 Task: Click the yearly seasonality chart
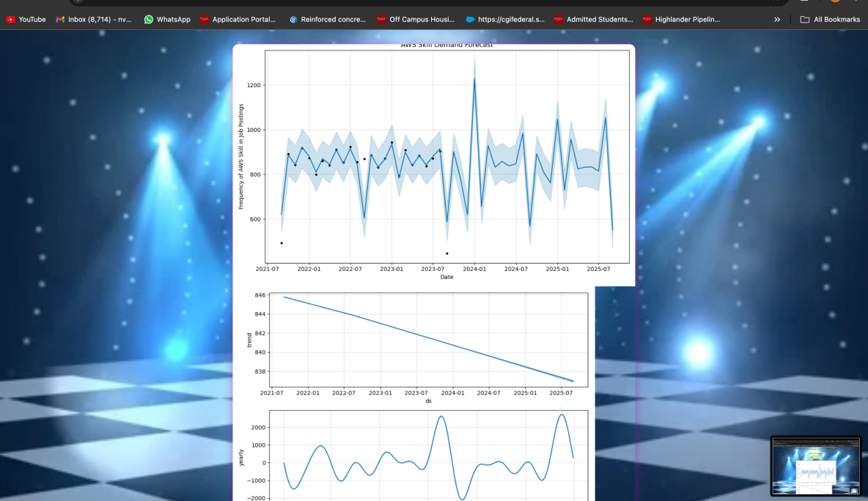coord(428,456)
